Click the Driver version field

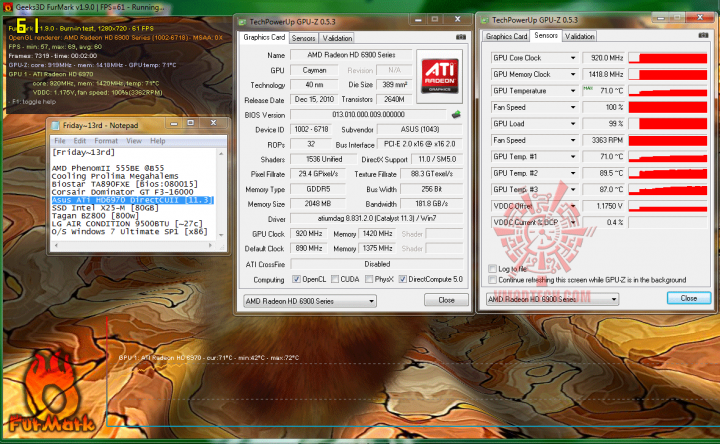tap(377, 219)
